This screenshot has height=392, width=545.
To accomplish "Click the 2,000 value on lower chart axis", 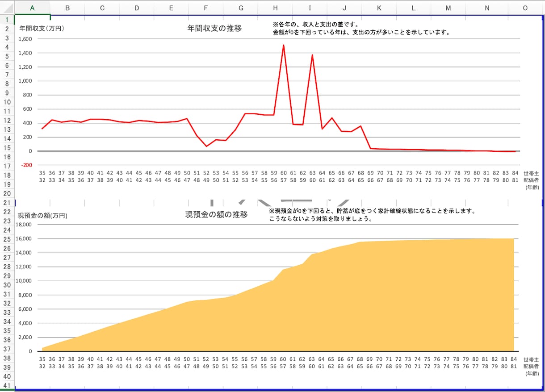I will (x=26, y=337).
